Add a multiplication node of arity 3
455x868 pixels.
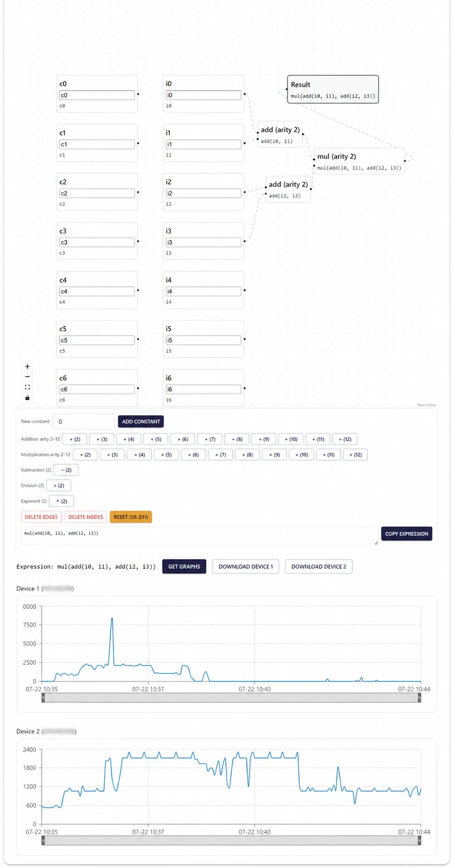(x=112, y=455)
